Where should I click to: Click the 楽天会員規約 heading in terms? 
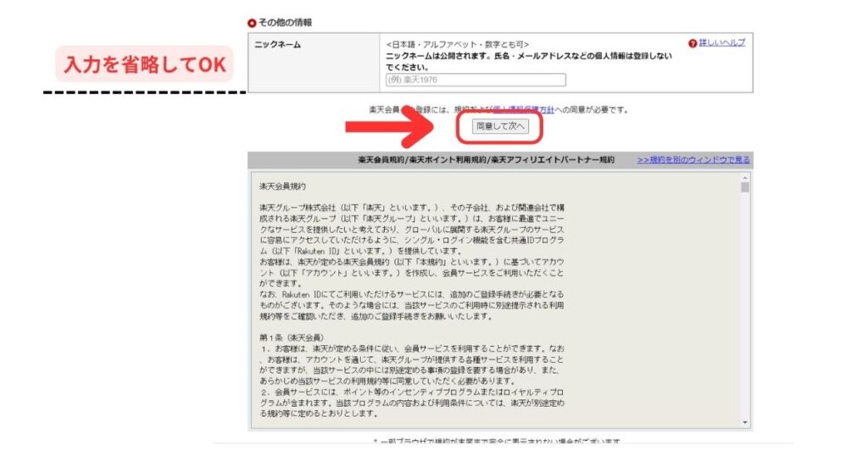(x=282, y=186)
